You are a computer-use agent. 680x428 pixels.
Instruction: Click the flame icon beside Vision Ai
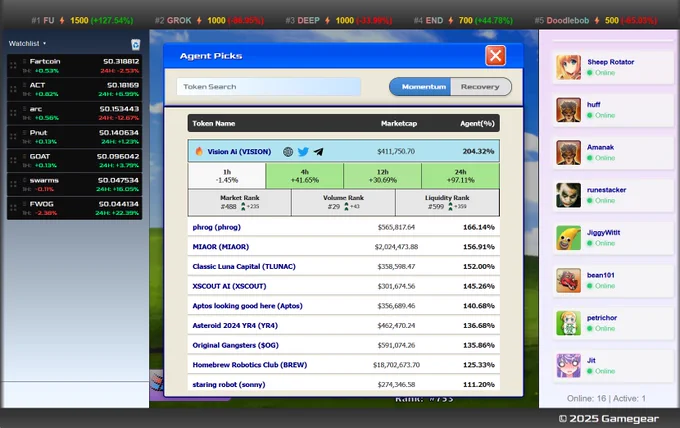coord(199,151)
